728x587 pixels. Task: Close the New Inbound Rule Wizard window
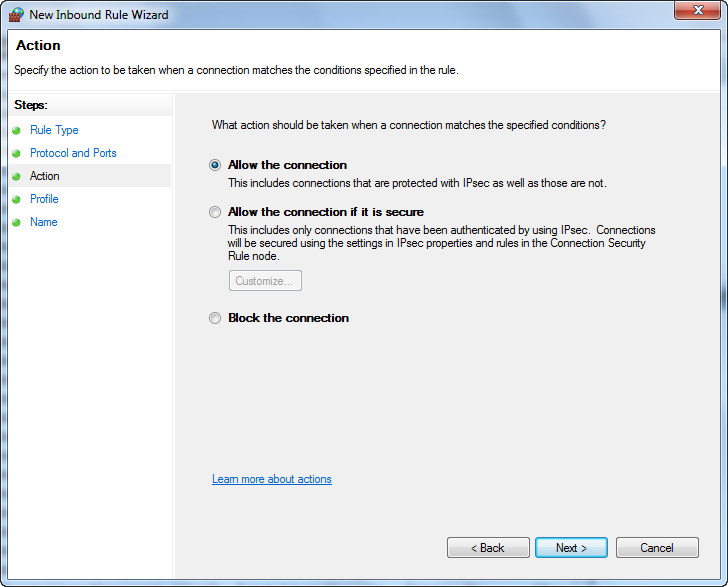click(698, 10)
